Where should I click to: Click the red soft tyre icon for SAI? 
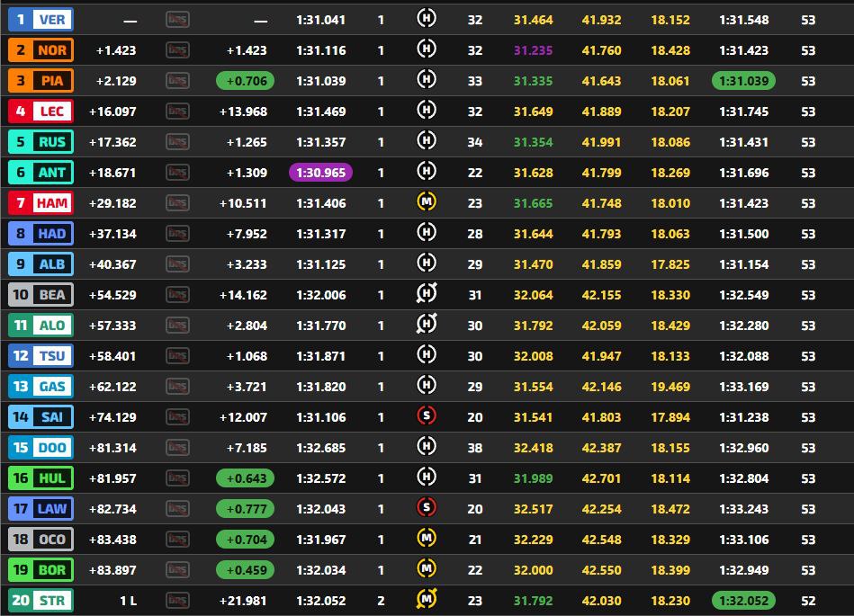pos(427,416)
